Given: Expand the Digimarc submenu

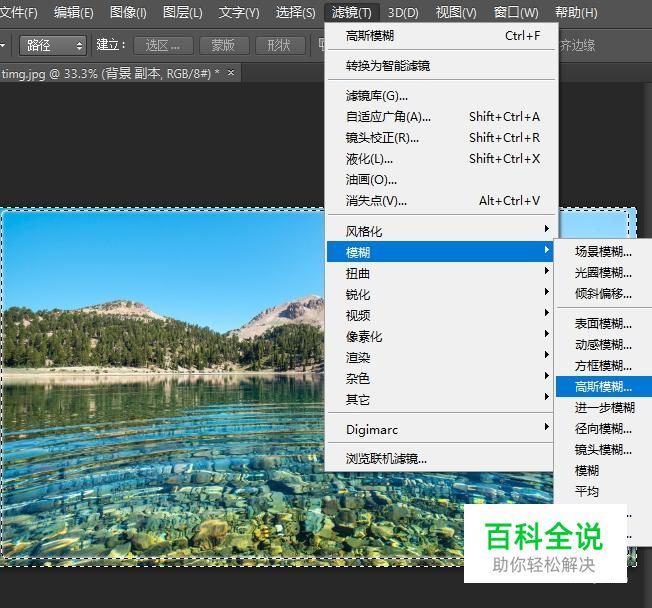Looking at the screenshot, I should click(440, 429).
